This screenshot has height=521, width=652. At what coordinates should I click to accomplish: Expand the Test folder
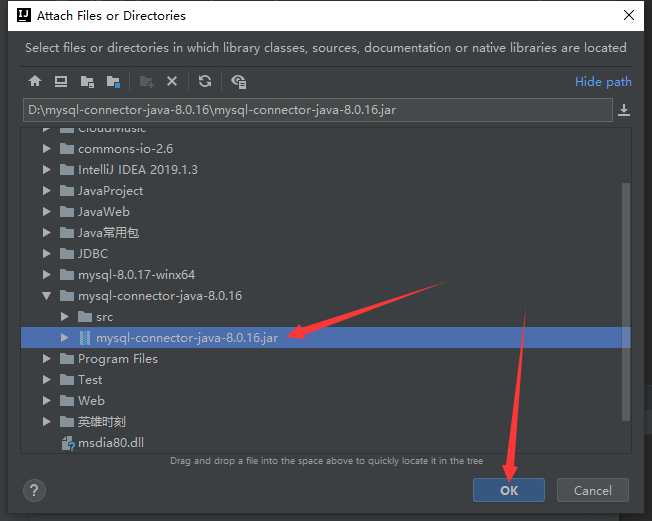(47, 380)
